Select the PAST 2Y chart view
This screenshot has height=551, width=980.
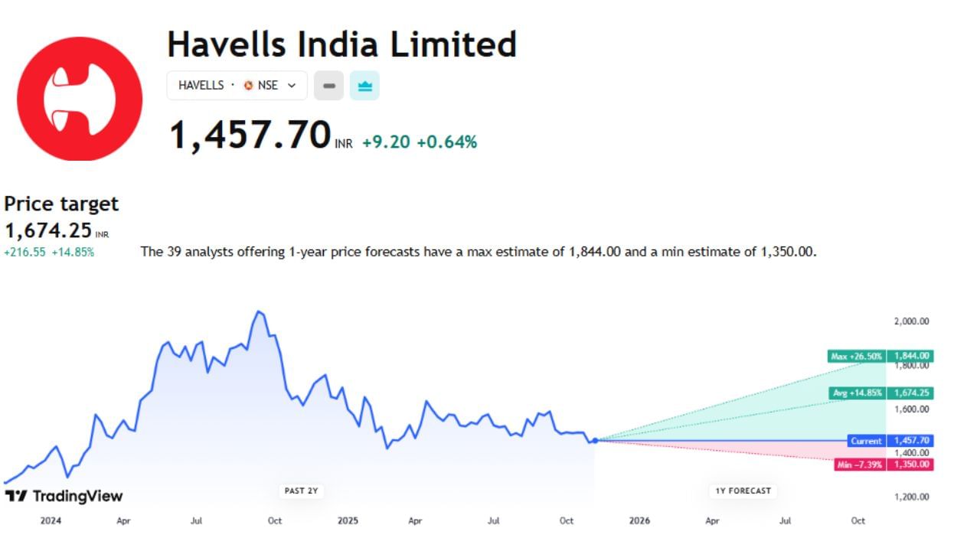(x=301, y=491)
